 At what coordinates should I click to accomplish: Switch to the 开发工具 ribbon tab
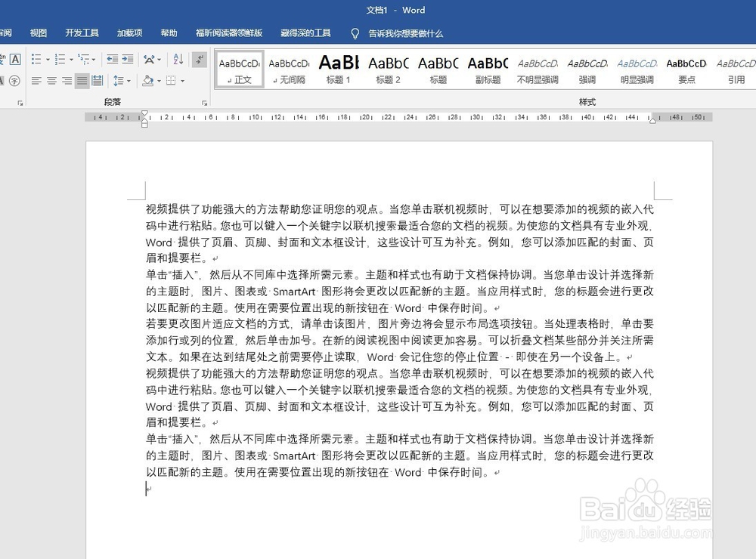coord(82,32)
